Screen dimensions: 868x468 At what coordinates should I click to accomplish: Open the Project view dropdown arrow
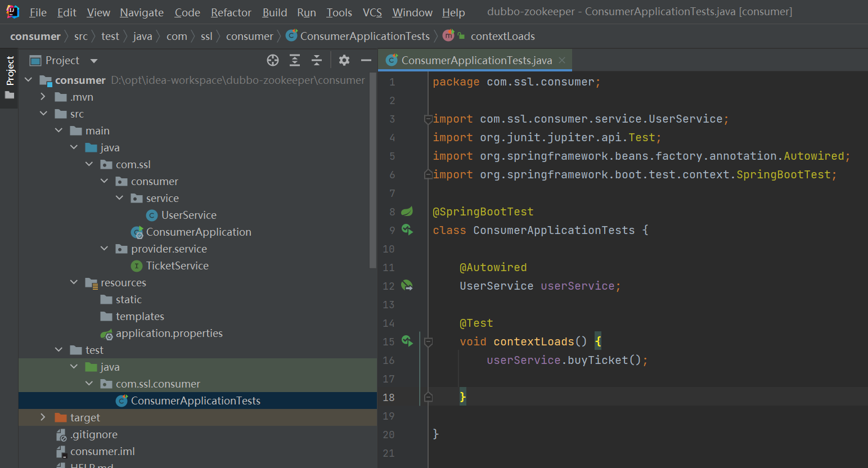click(94, 61)
